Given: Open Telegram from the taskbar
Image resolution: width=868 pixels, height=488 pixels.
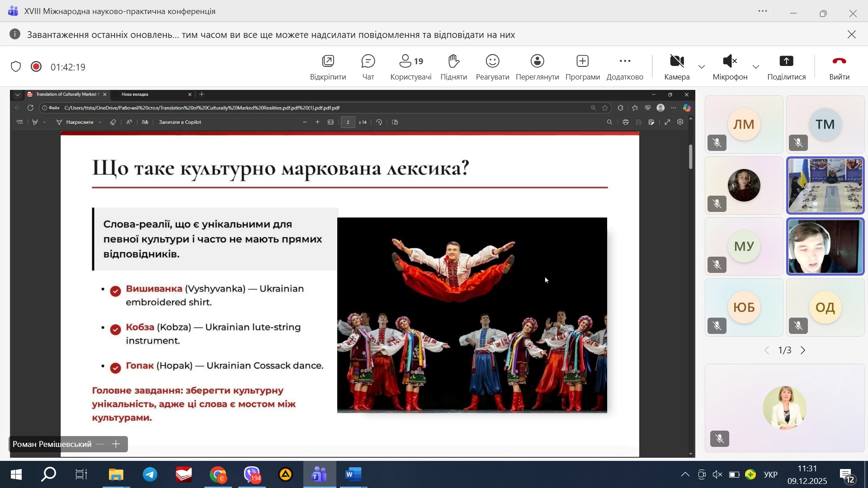Looking at the screenshot, I should tap(150, 474).
